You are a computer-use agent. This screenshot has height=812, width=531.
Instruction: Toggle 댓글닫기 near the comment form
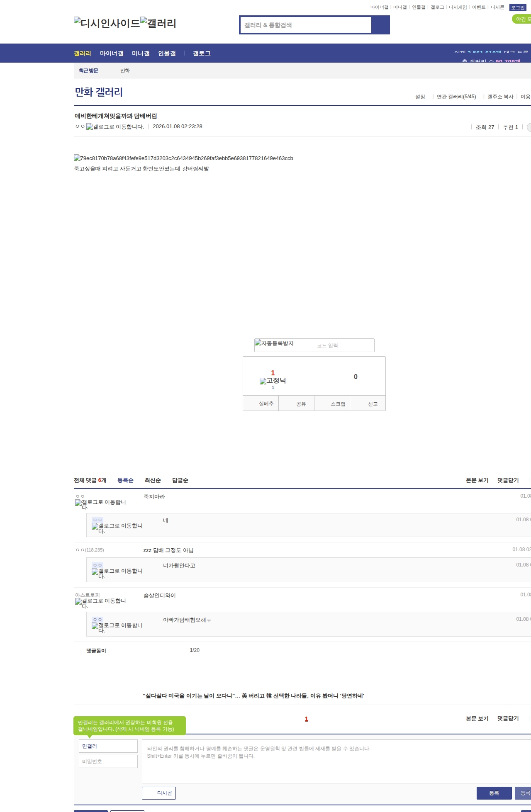point(508,718)
